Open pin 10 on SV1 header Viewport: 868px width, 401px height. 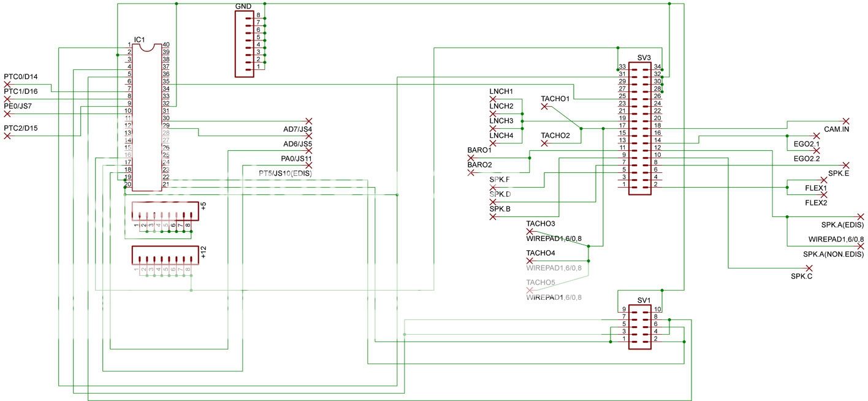point(658,308)
